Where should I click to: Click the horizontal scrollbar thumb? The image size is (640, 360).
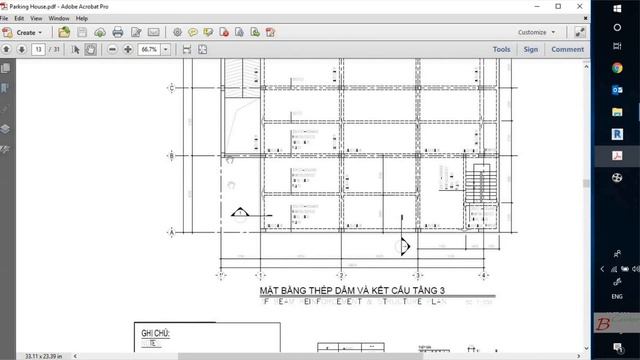(300, 356)
